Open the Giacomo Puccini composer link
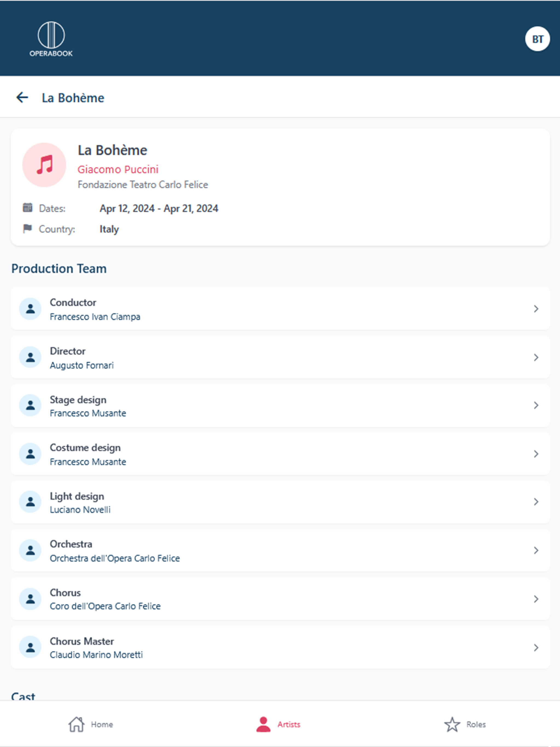The image size is (560, 747). [118, 169]
